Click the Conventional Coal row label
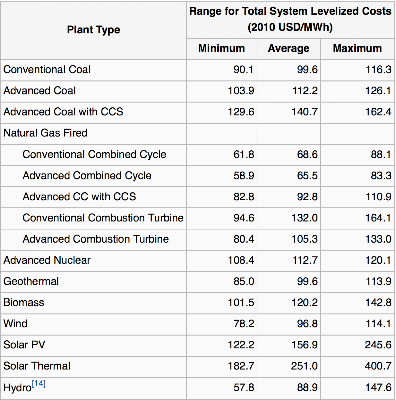Image resolution: width=396 pixels, height=400 pixels. point(47,69)
